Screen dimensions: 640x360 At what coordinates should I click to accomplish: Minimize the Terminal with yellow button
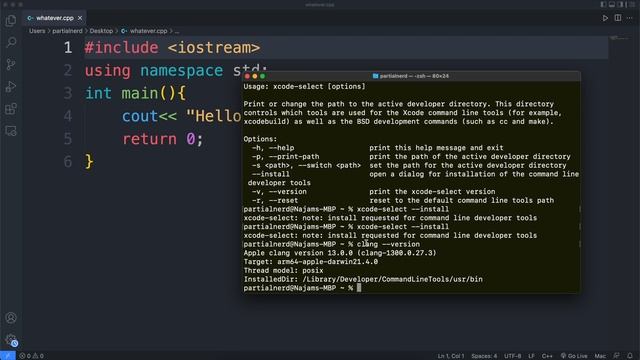255,76
